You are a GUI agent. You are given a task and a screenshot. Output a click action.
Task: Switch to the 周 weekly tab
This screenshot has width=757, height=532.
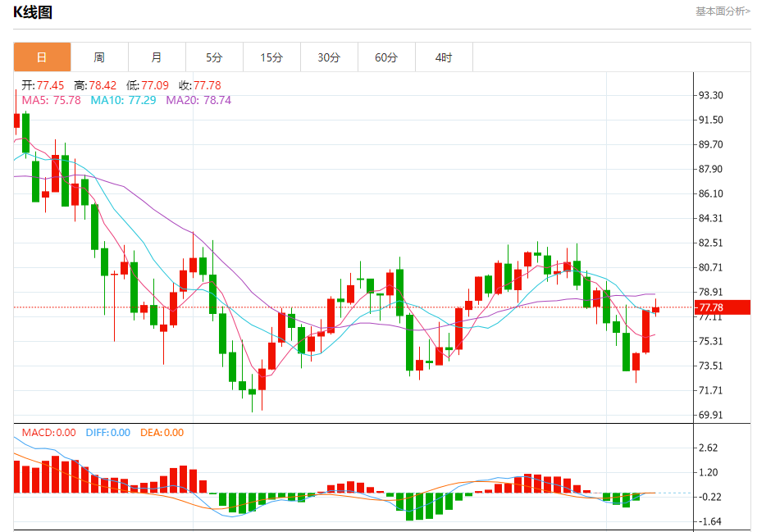pyautogui.click(x=99, y=57)
